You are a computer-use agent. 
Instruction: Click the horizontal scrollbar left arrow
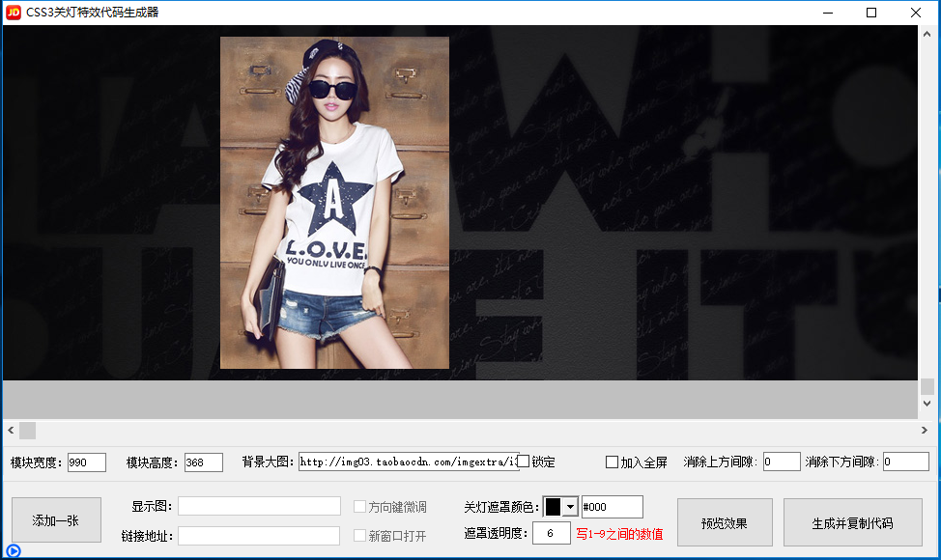(11, 430)
